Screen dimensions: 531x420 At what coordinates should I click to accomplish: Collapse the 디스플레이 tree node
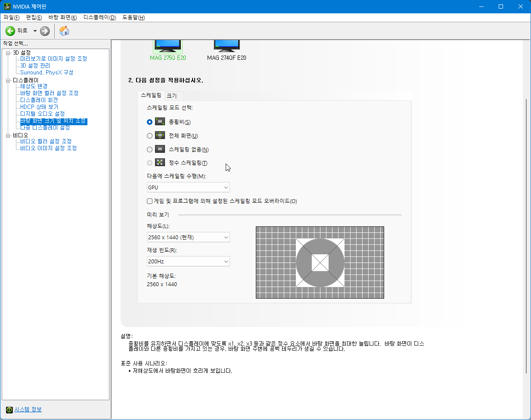[x=8, y=80]
